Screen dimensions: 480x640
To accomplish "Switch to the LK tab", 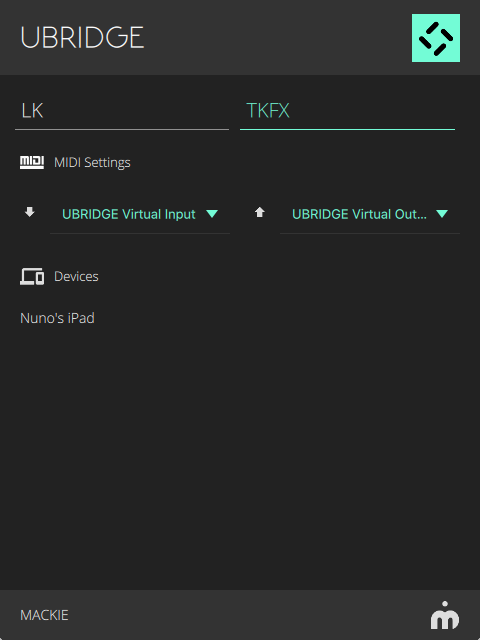I will click(x=122, y=111).
